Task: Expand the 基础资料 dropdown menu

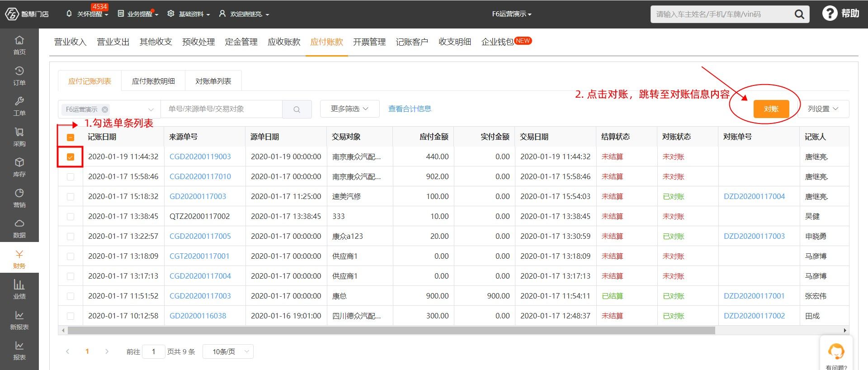Action: click(189, 14)
